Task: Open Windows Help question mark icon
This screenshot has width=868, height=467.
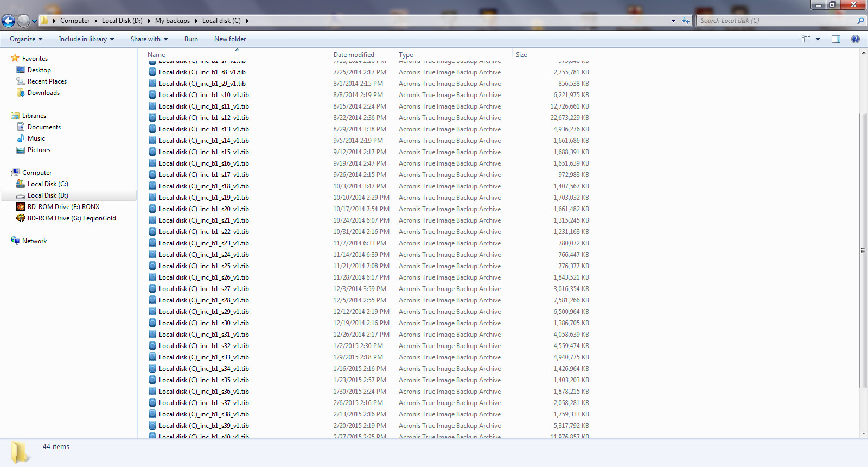Action: pos(856,39)
